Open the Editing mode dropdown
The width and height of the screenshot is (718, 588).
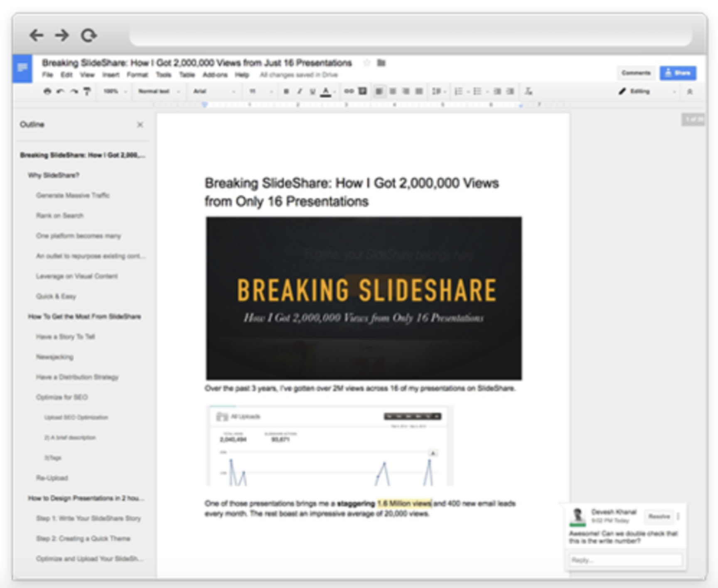pyautogui.click(x=647, y=91)
